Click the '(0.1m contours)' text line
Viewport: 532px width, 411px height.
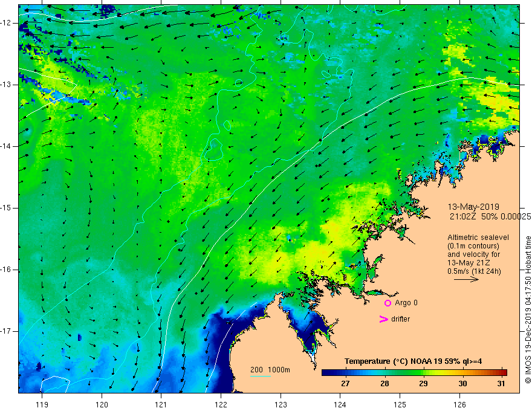pos(473,246)
